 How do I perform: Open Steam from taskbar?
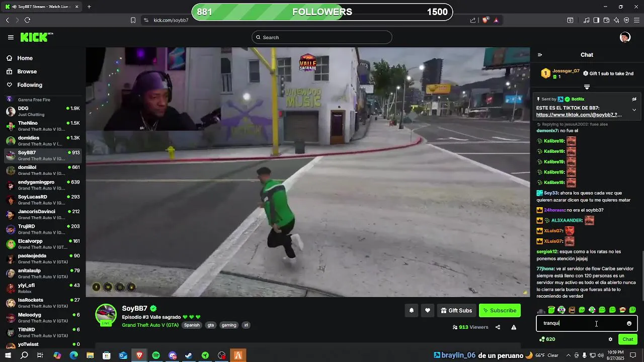point(189,355)
